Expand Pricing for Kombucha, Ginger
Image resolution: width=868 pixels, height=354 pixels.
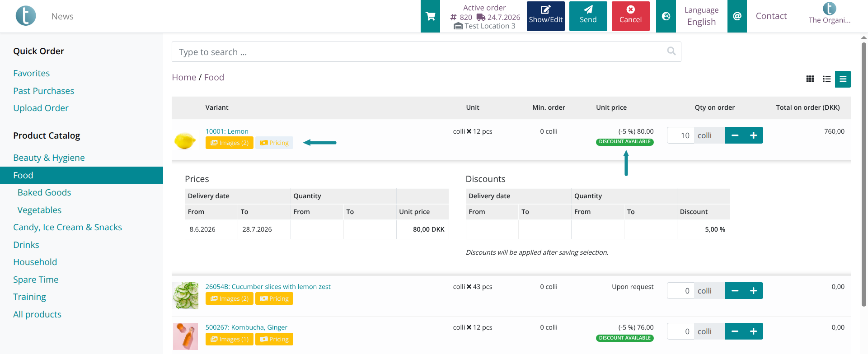click(274, 339)
